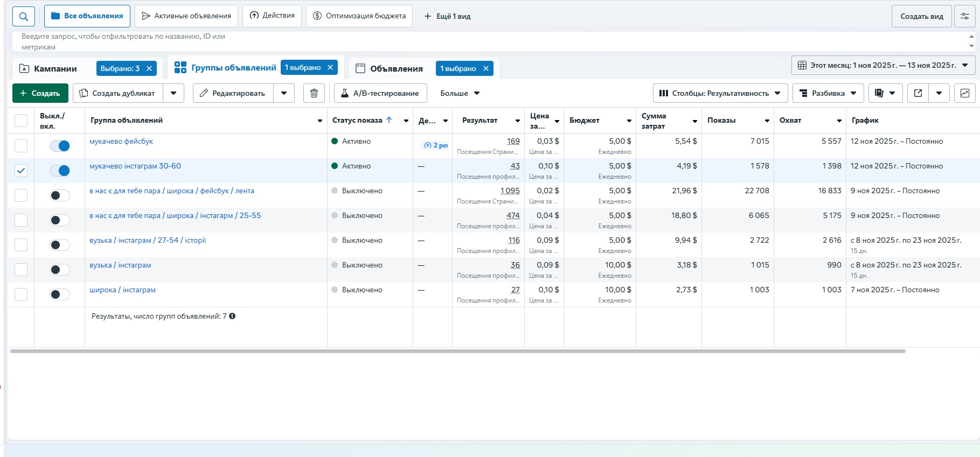The height and width of the screenshot is (457, 980).
Task: Click the export share icon
Action: pos(918,93)
